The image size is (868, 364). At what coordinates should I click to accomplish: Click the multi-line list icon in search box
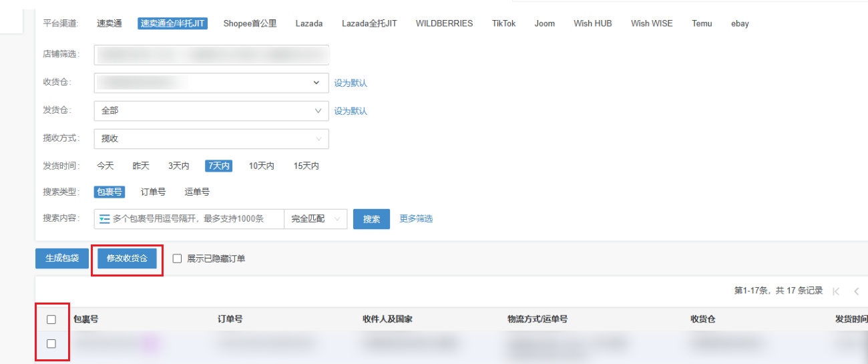click(104, 219)
